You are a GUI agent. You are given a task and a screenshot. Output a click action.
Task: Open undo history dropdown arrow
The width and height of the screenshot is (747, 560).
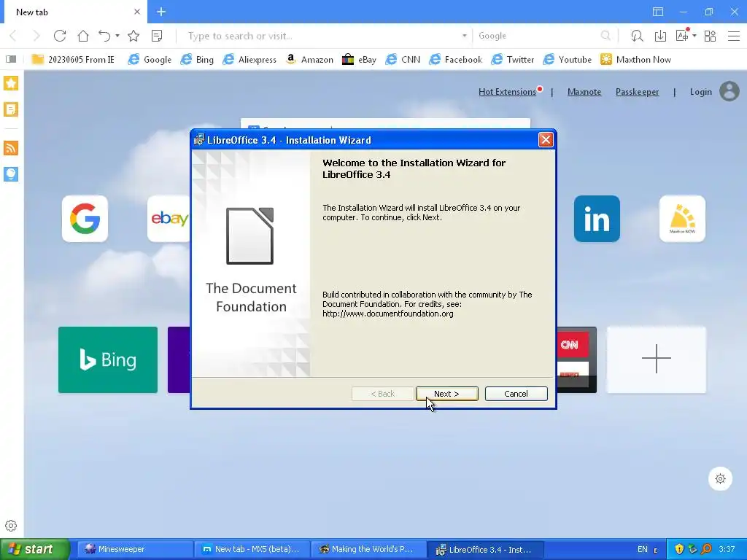117,36
